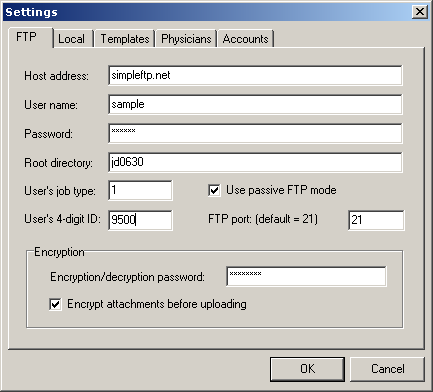
Task: Click inside the Password field
Action: tap(255, 133)
